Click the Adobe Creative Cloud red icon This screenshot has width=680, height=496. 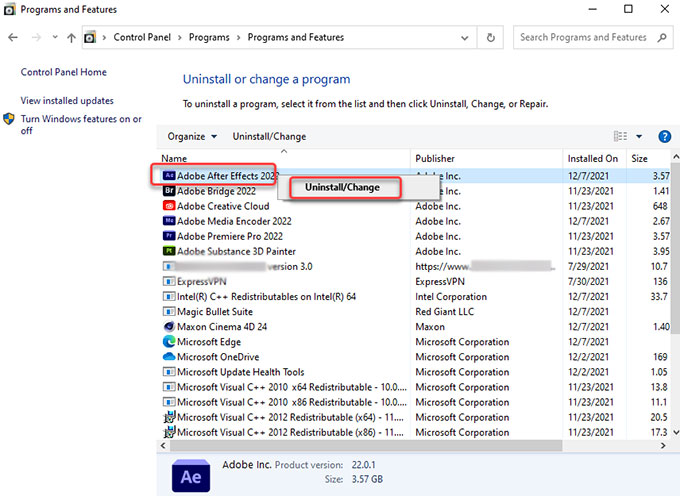[x=169, y=206]
